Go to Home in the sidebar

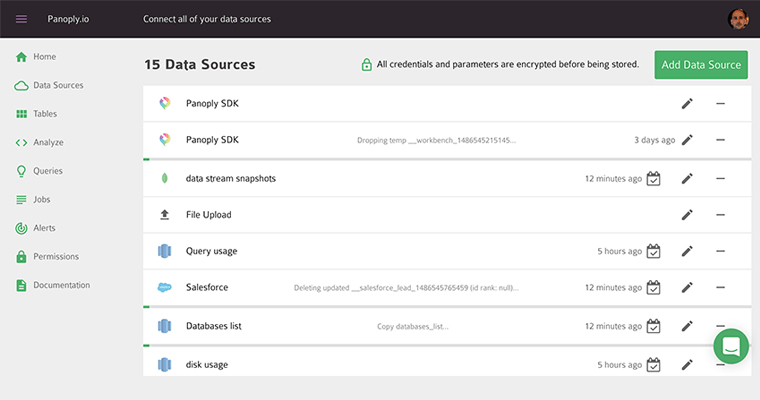(x=36, y=57)
